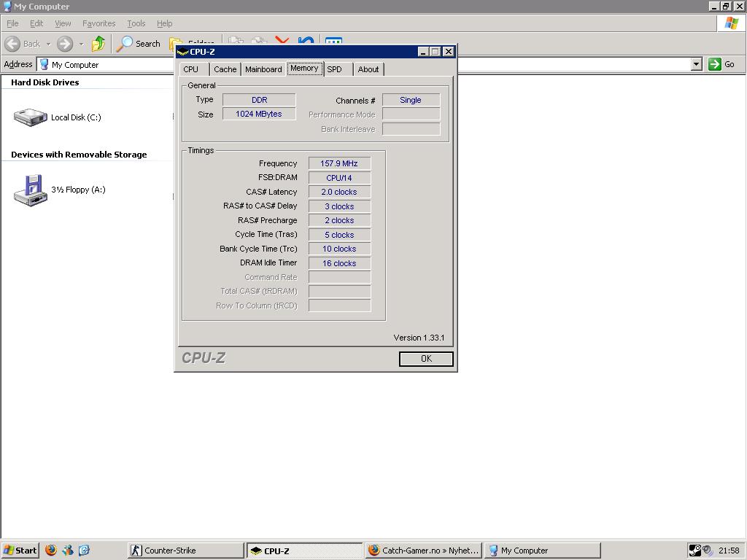This screenshot has height=560, width=747.
Task: Click the CPU-Z taskbar button
Action: click(x=304, y=551)
